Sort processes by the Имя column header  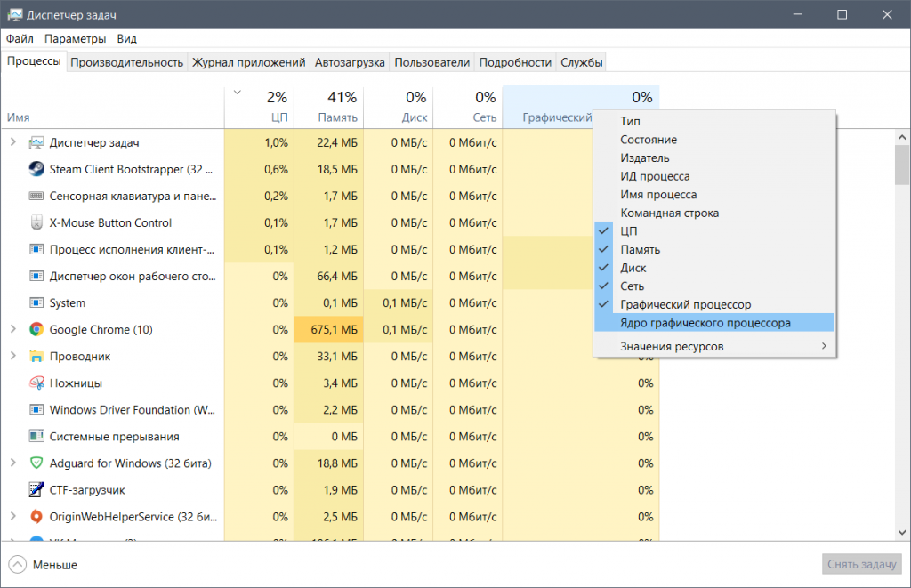pos(19,117)
